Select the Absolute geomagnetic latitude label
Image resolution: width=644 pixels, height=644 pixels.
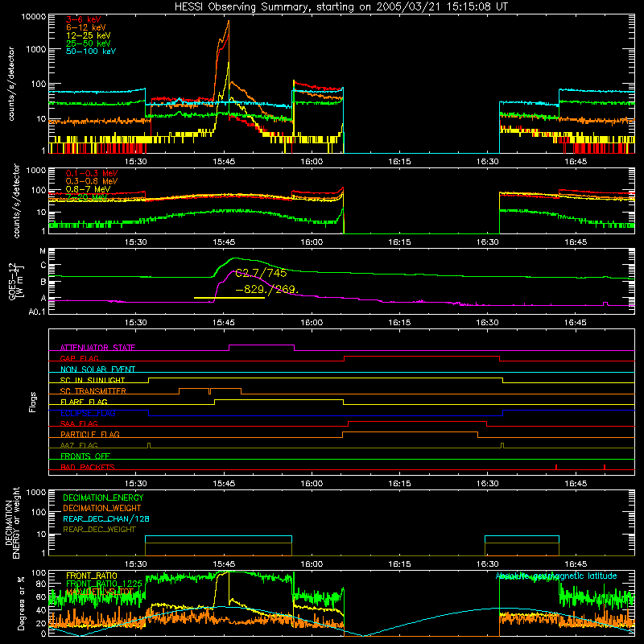pyautogui.click(x=556, y=576)
